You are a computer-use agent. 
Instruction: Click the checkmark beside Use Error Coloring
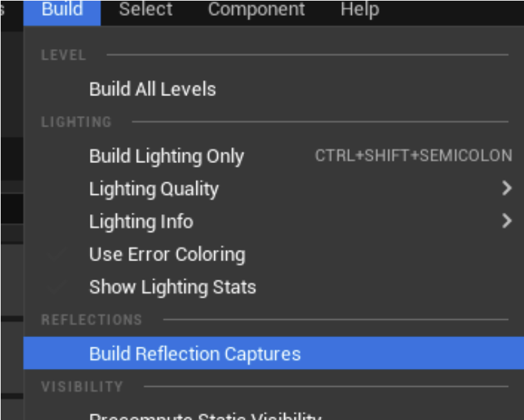click(57, 254)
